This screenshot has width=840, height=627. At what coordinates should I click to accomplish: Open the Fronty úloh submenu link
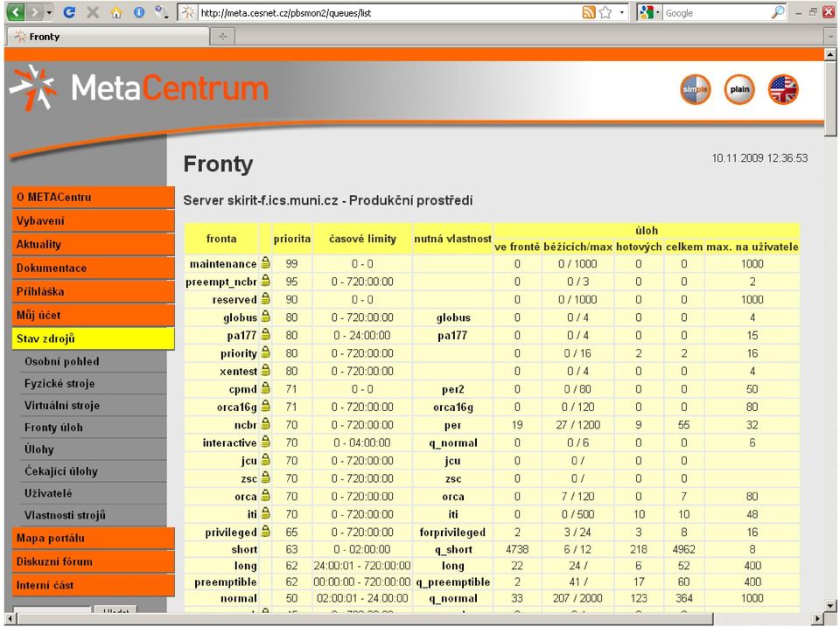[x=53, y=428]
